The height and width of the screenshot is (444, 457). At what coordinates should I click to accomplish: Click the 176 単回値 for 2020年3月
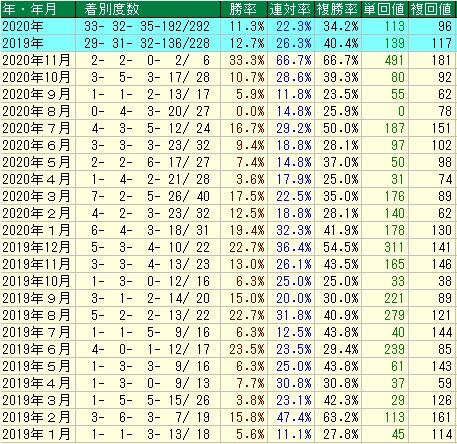coord(394,196)
